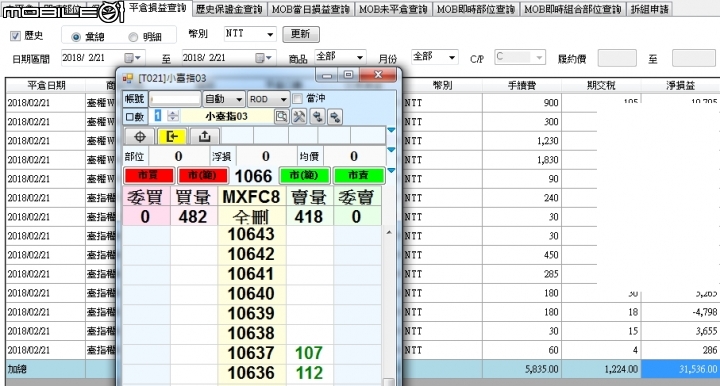The width and height of the screenshot is (720, 386).
Task: Open the start date calendar picker
Action: 133,58
